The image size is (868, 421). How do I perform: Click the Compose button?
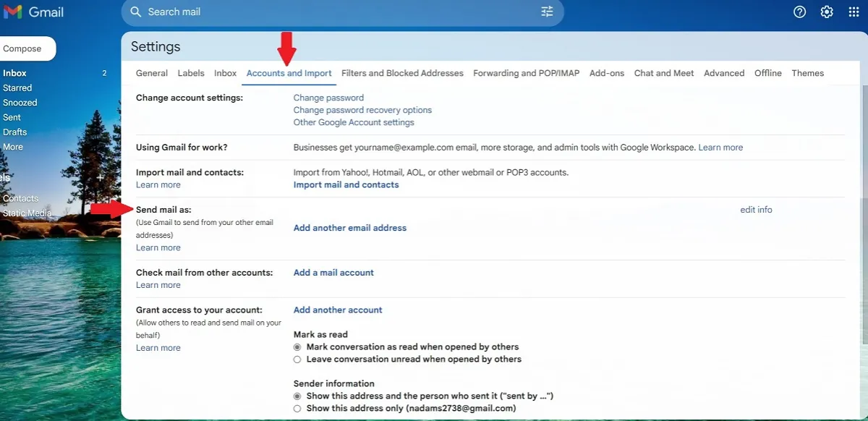coord(23,48)
